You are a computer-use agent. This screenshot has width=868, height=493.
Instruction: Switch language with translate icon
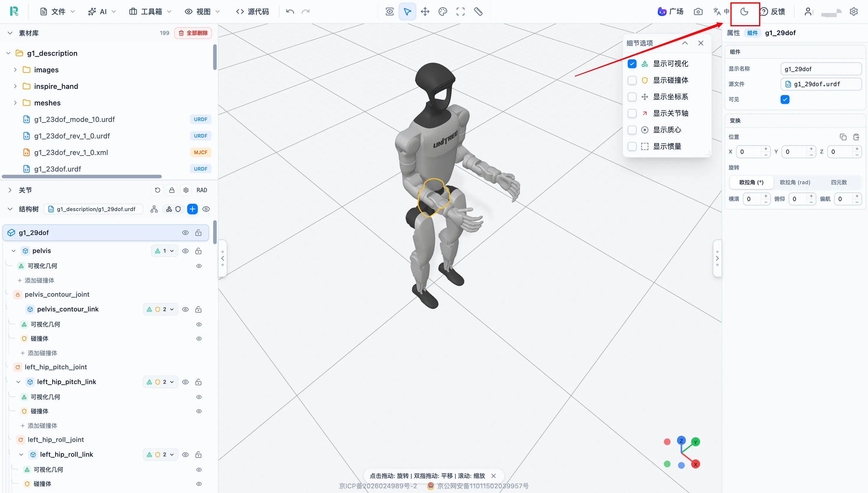tap(721, 12)
